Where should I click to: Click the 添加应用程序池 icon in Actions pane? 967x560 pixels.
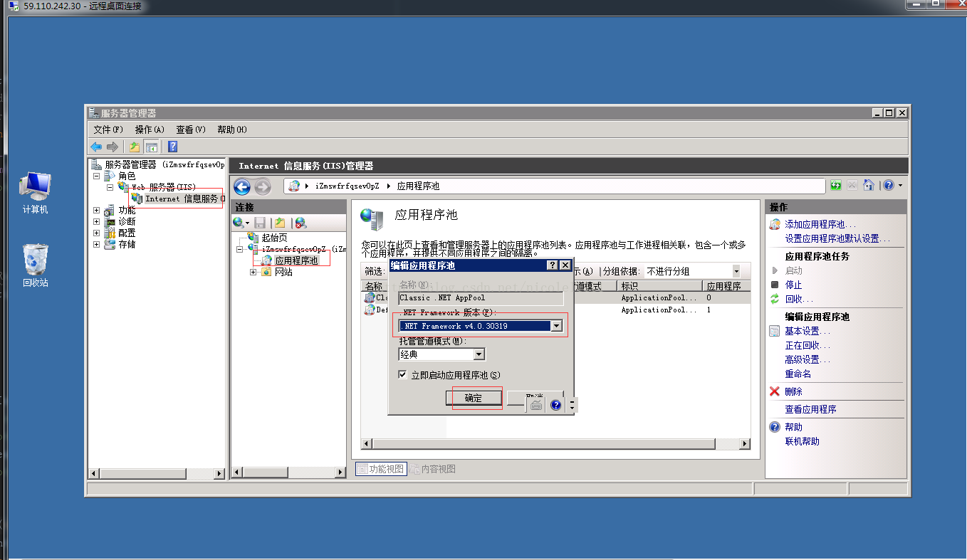[775, 224]
